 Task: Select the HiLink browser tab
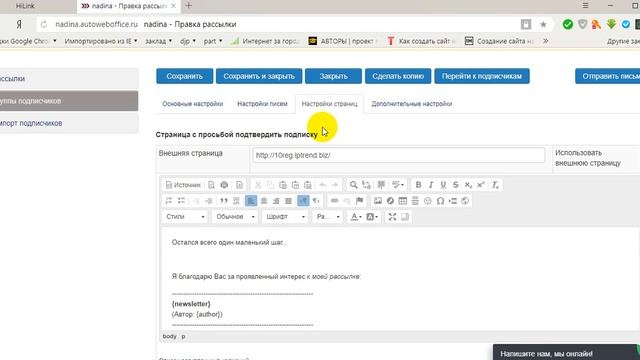click(25, 6)
